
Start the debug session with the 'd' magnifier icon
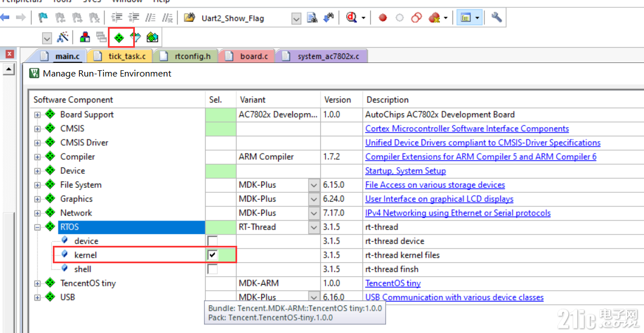pos(351,17)
